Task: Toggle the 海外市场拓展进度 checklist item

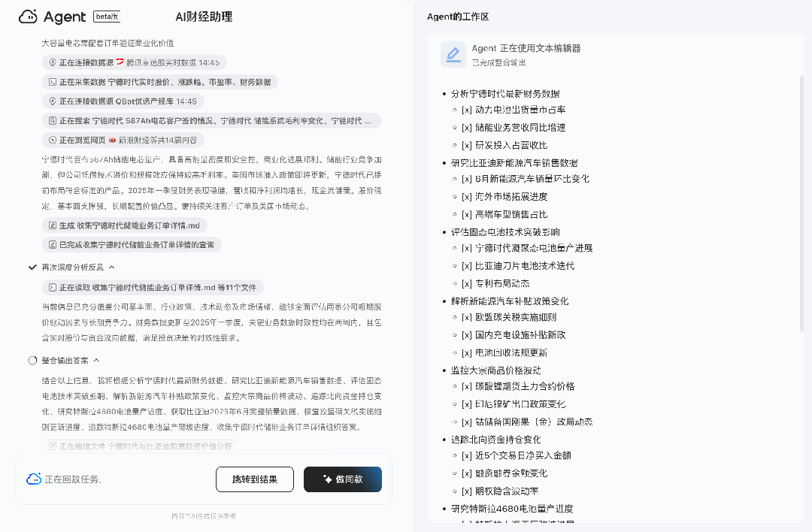Action: [467, 197]
